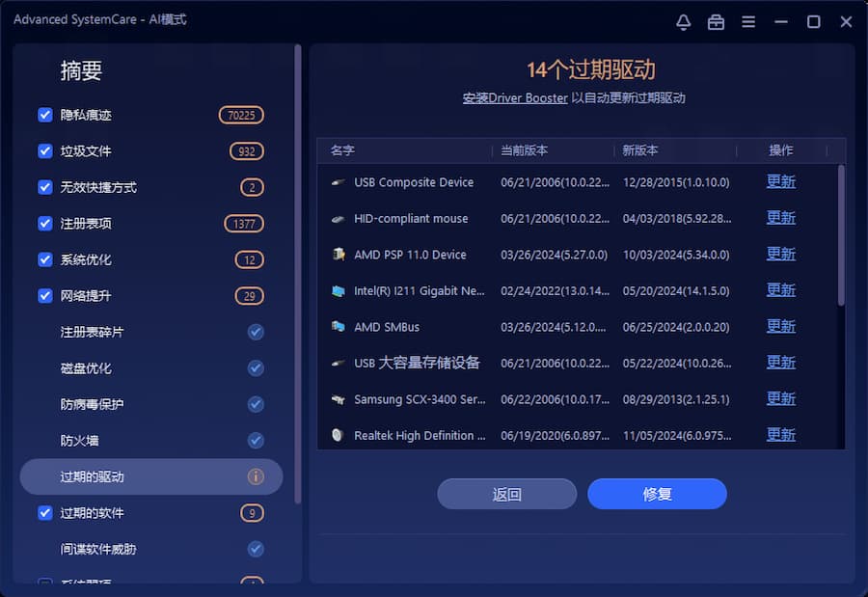Click the check status icon for 防火墙
Viewport: 868px width, 597px height.
[x=256, y=440]
